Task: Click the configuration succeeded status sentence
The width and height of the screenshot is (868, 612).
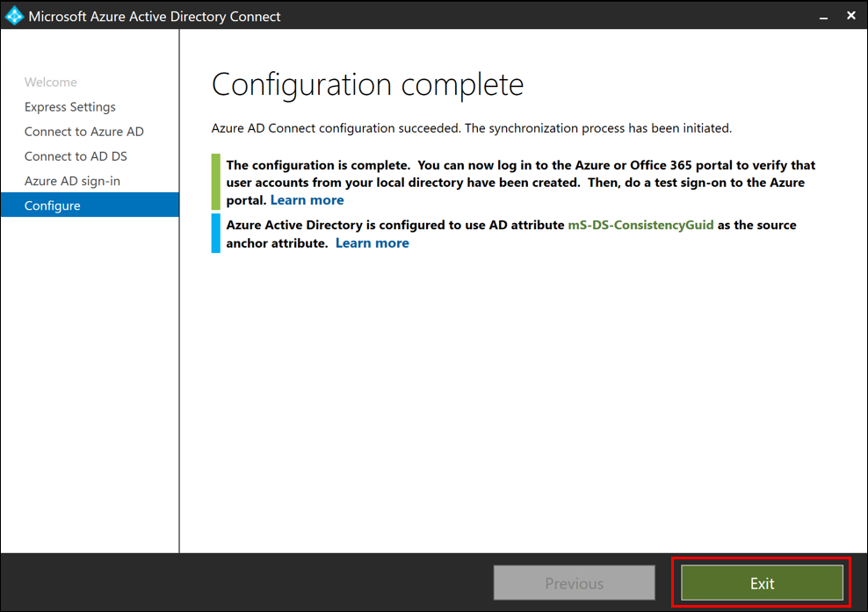Action: point(471,128)
